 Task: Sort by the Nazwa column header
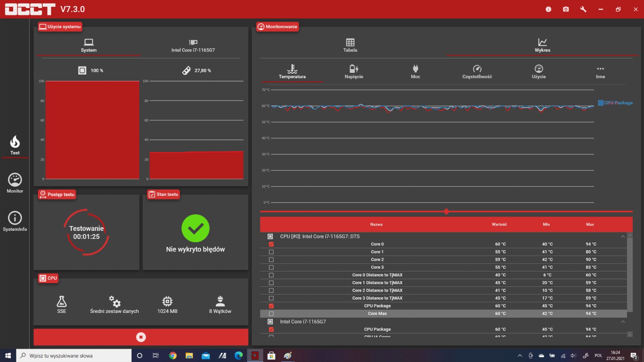(376, 224)
